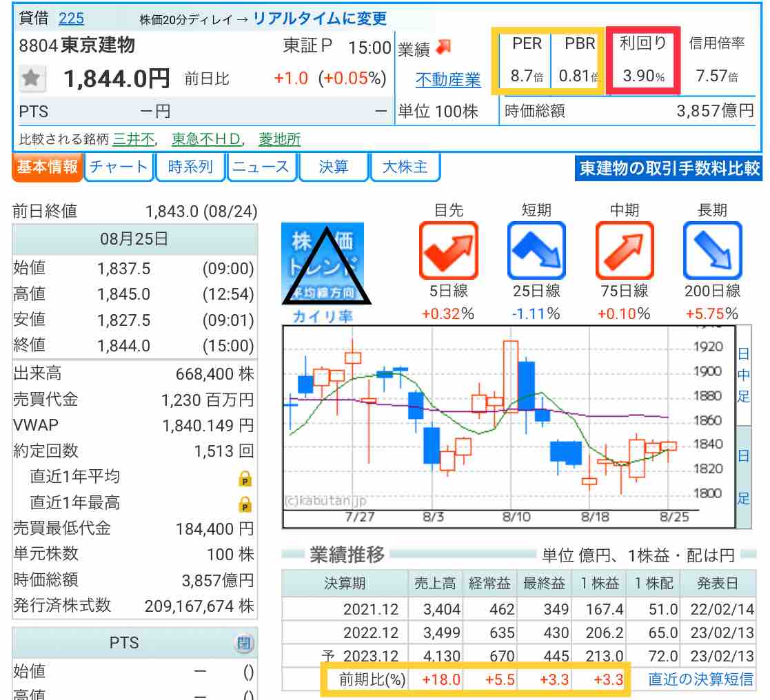Click the 発表日 value 22/02/14
Image resolution: width=770 pixels, height=700 pixels.
pos(722,609)
